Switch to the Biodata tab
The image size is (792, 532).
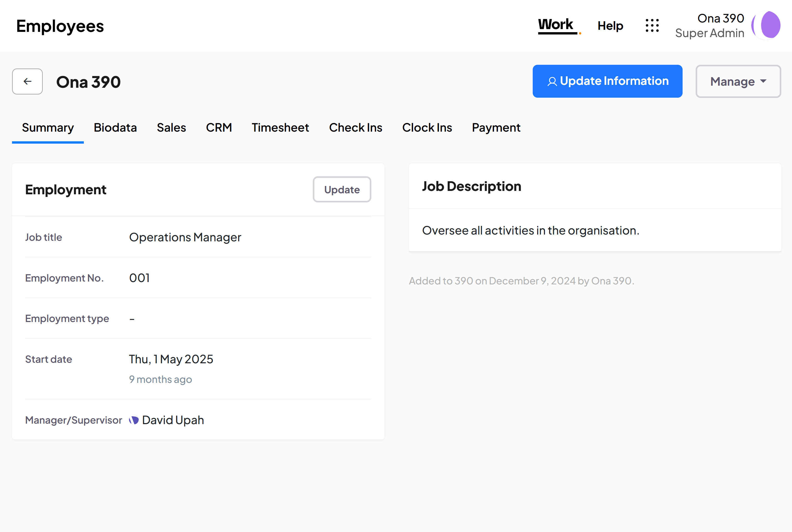115,127
